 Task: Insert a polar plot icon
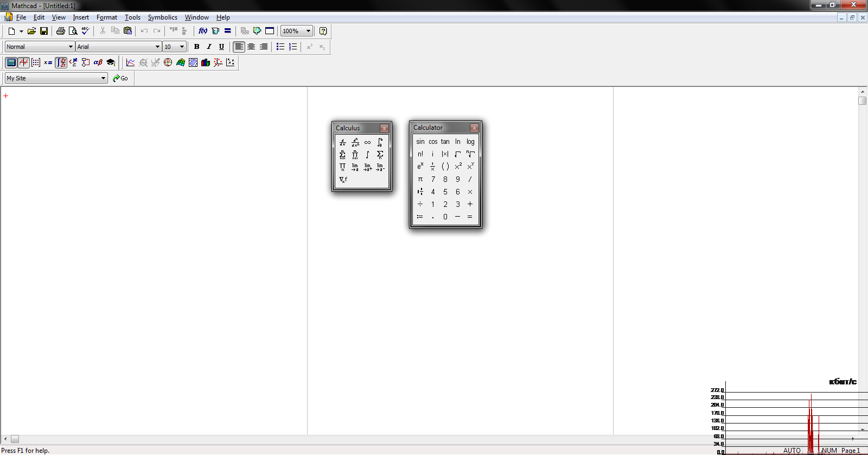pos(168,62)
